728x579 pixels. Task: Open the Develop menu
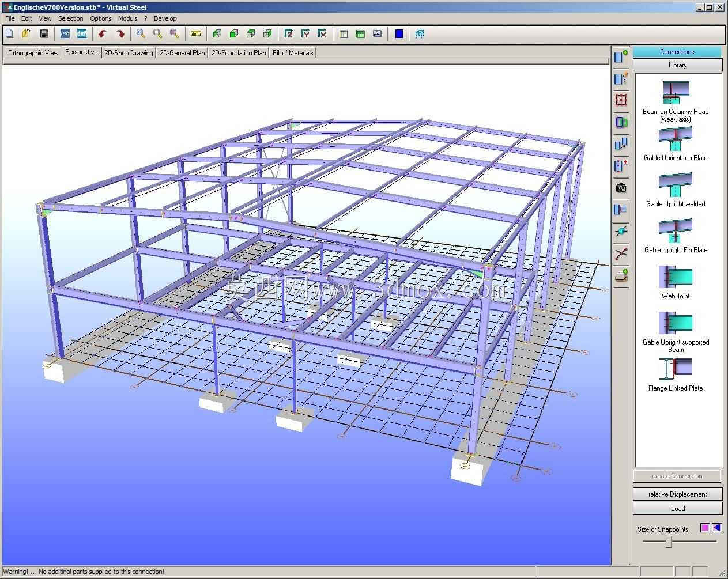coord(165,18)
